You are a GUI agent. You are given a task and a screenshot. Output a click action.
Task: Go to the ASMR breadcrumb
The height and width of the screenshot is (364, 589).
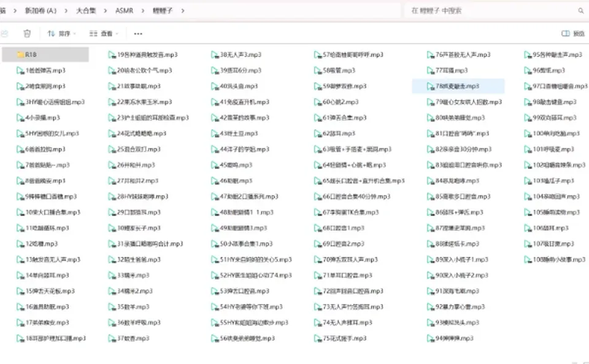click(x=125, y=11)
